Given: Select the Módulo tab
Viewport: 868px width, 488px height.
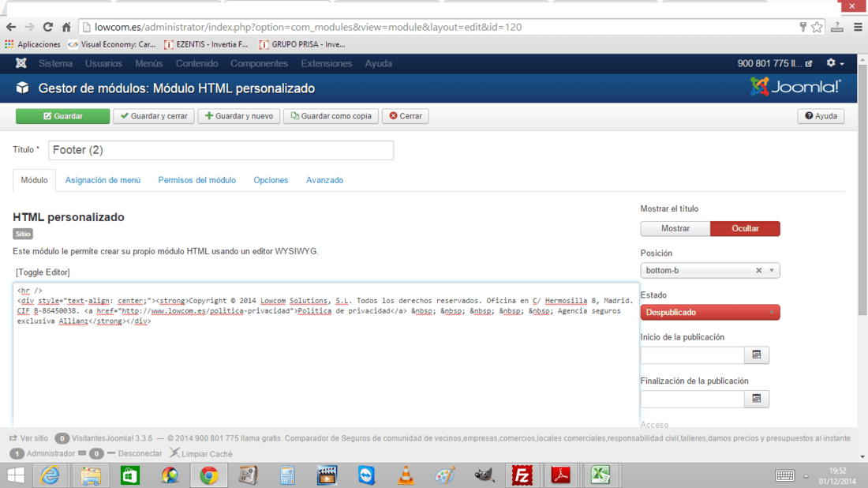Looking at the screenshot, I should tap(34, 180).
